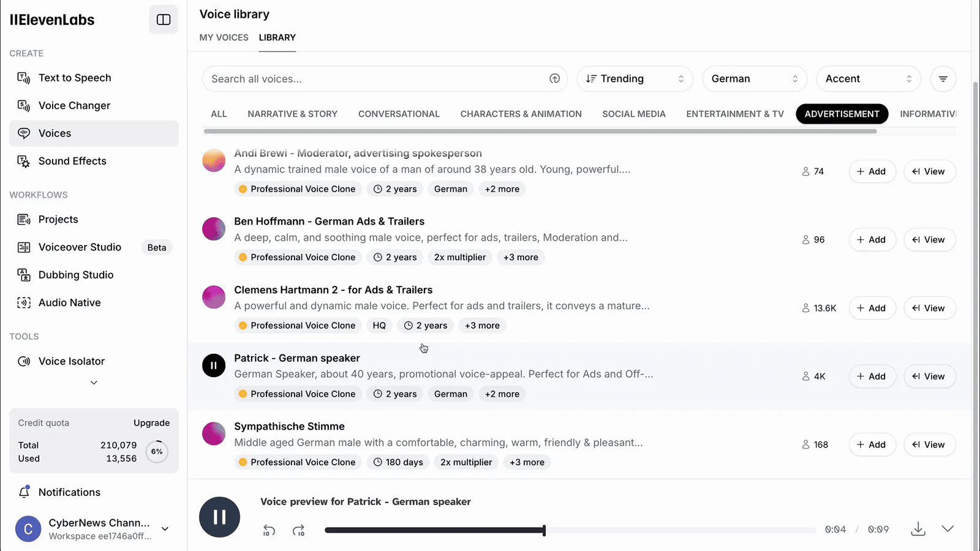Play the Ben Hoffmann voice avatar
980x551 pixels.
pyautogui.click(x=214, y=229)
